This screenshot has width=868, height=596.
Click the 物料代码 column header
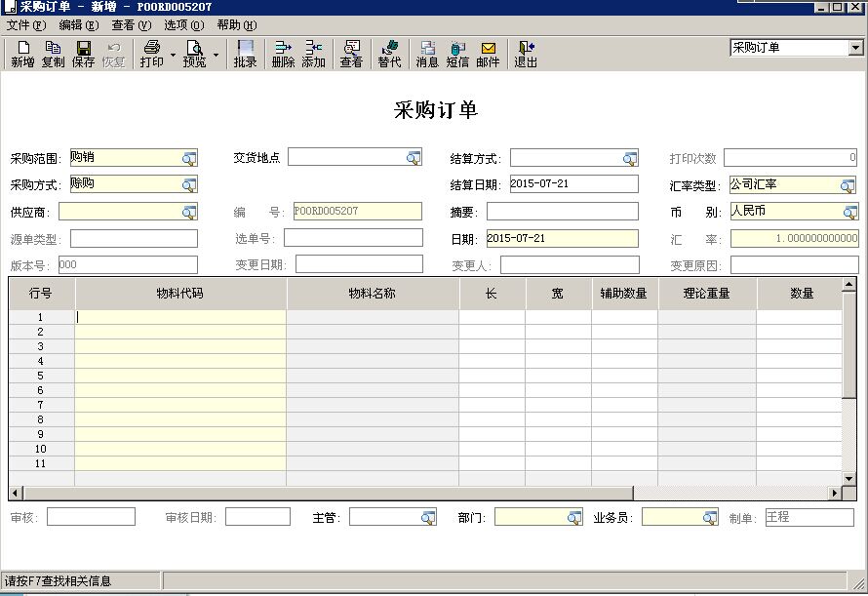(x=180, y=293)
